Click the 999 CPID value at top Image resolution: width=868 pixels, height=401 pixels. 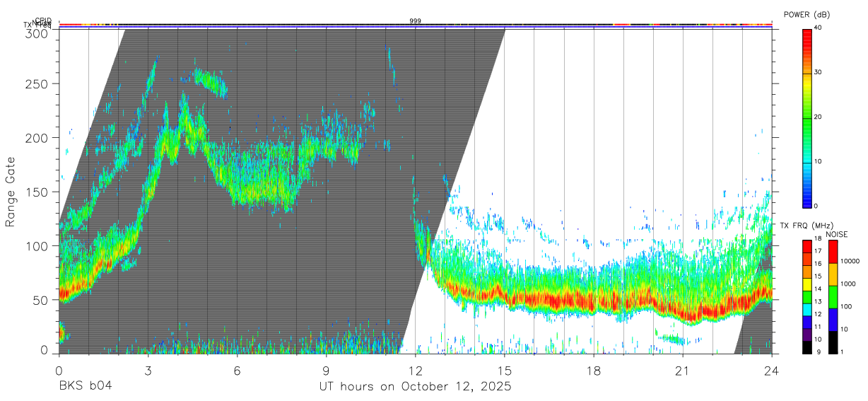pos(416,21)
